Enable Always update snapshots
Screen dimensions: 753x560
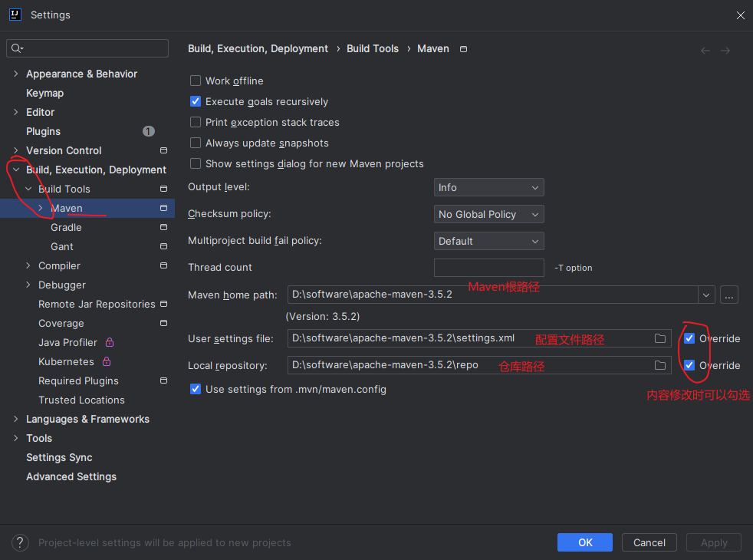(x=196, y=143)
